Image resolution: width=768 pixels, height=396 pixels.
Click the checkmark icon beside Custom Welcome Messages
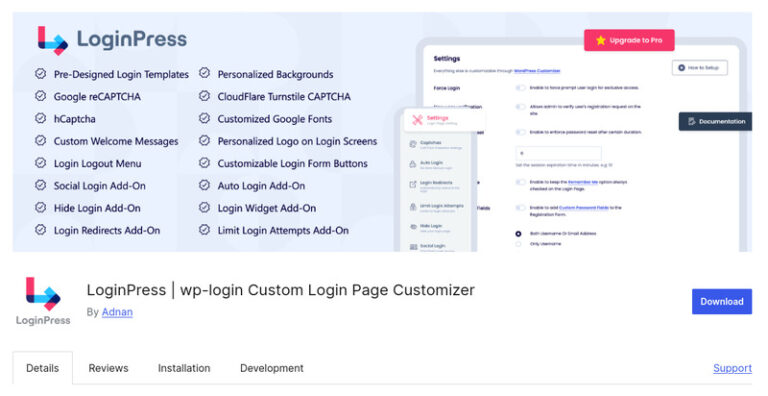click(x=41, y=141)
